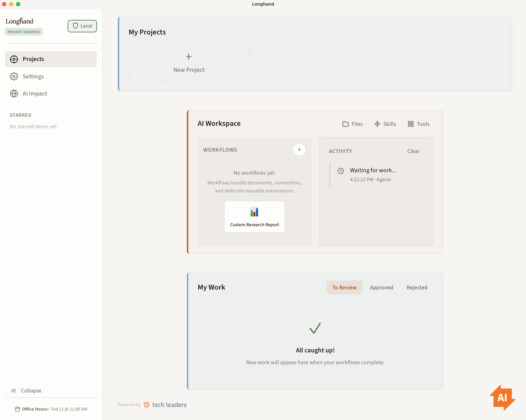Open Settings from the sidebar

(x=33, y=76)
